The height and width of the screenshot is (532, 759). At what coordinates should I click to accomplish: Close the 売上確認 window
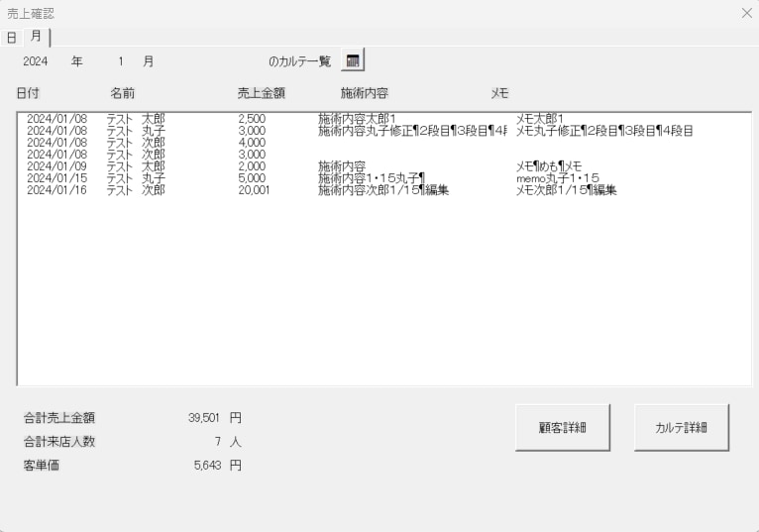pos(747,13)
